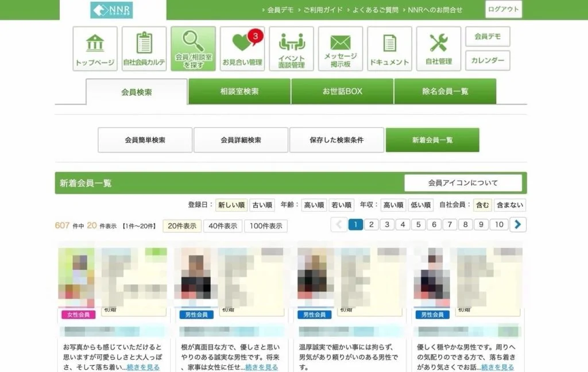Open page selector arrow for next pages
This screenshot has height=372, width=588.
[519, 226]
